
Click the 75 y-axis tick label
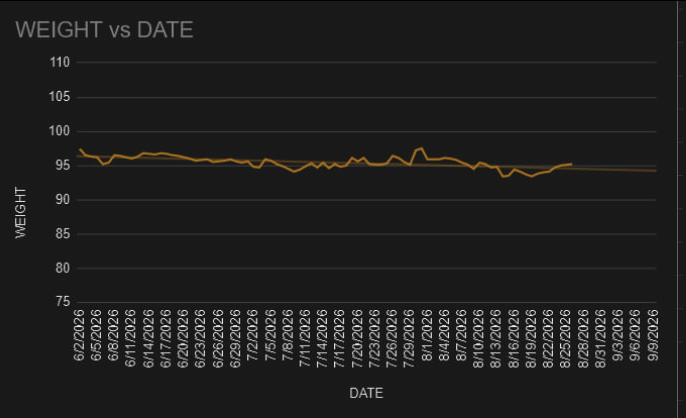click(x=63, y=302)
